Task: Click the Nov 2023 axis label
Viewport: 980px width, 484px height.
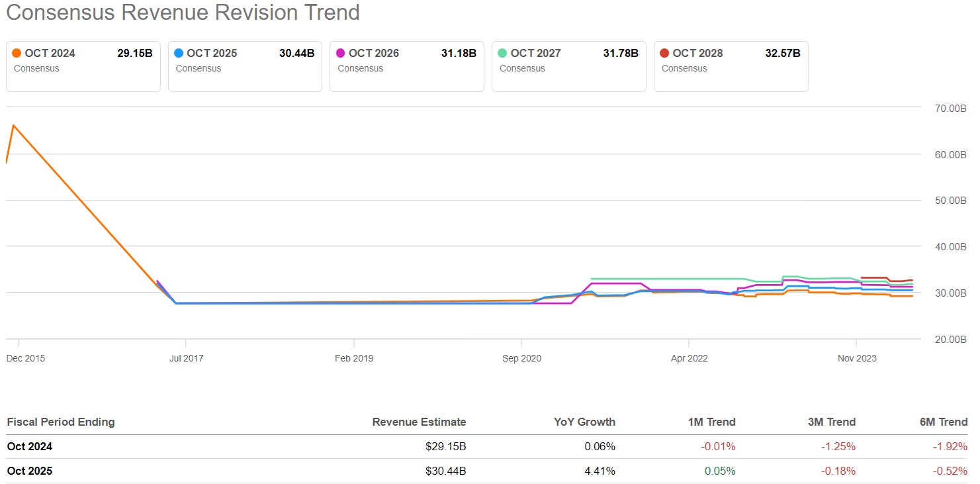Action: point(856,358)
